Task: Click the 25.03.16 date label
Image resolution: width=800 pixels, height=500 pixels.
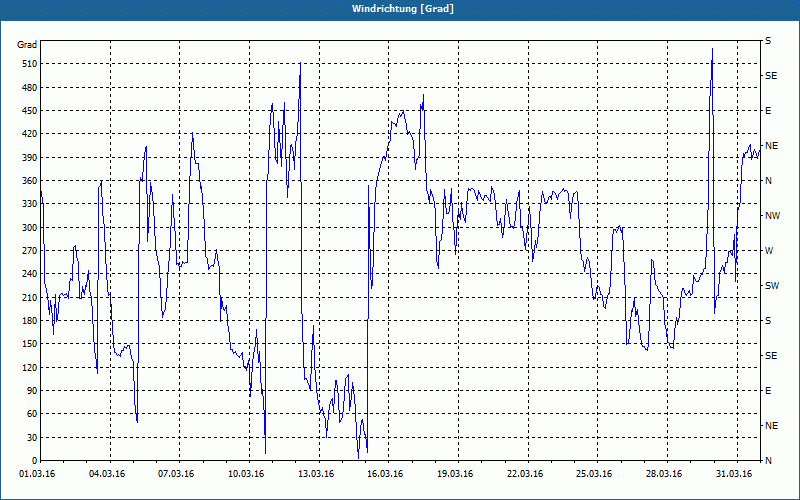Action: tap(594, 474)
